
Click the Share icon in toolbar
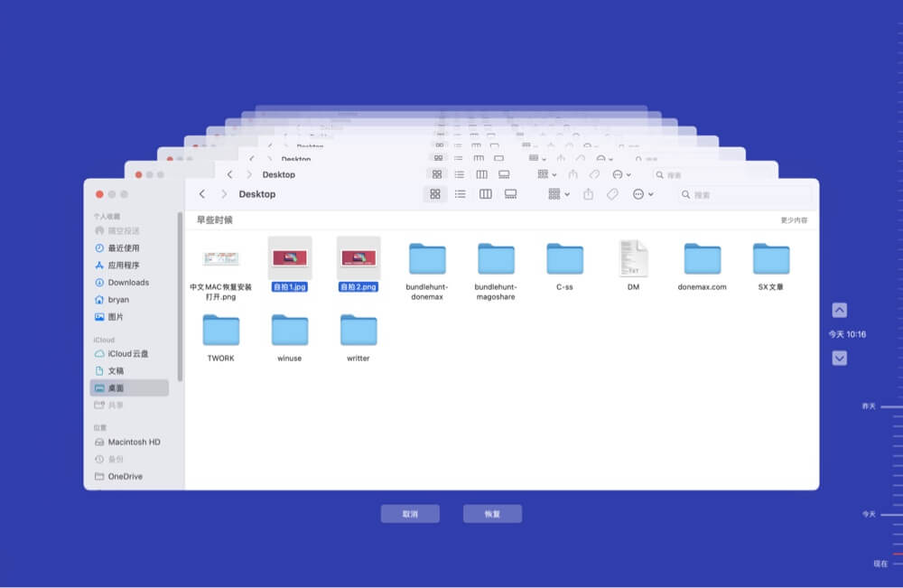588,194
